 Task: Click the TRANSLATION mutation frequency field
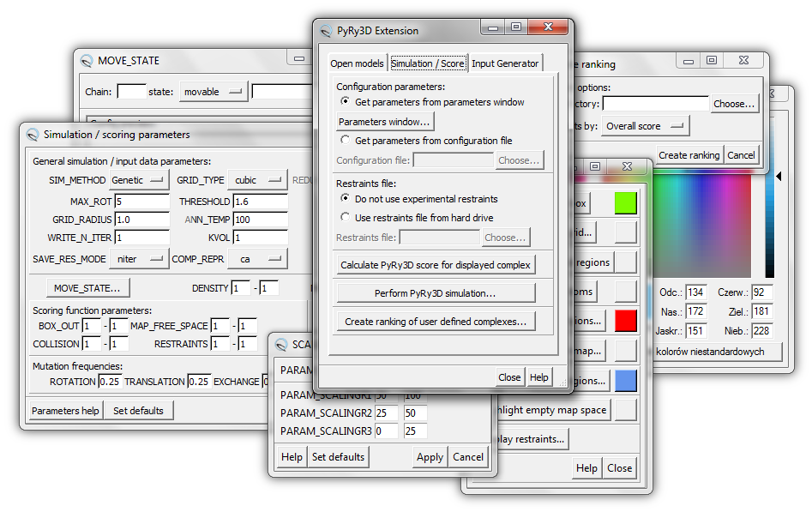pos(199,382)
